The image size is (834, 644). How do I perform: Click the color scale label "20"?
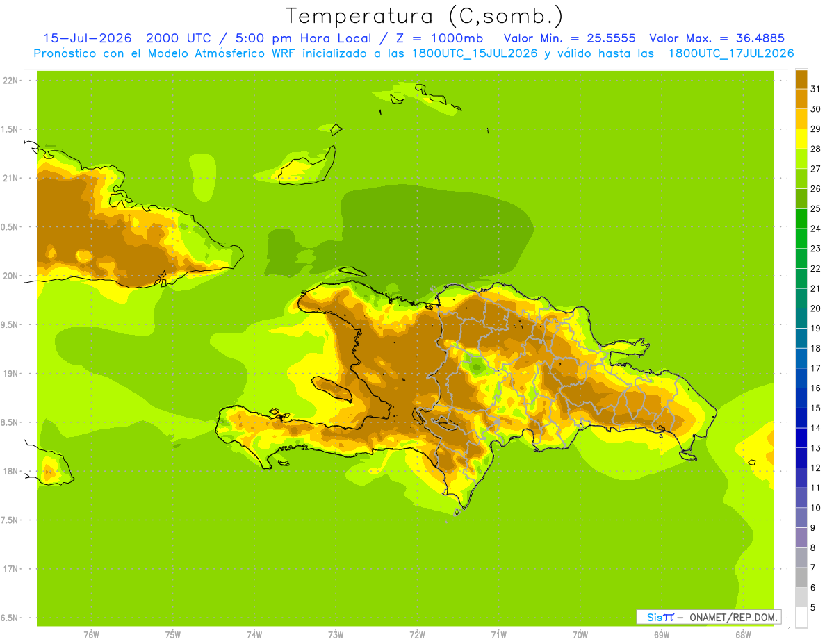coord(815,308)
